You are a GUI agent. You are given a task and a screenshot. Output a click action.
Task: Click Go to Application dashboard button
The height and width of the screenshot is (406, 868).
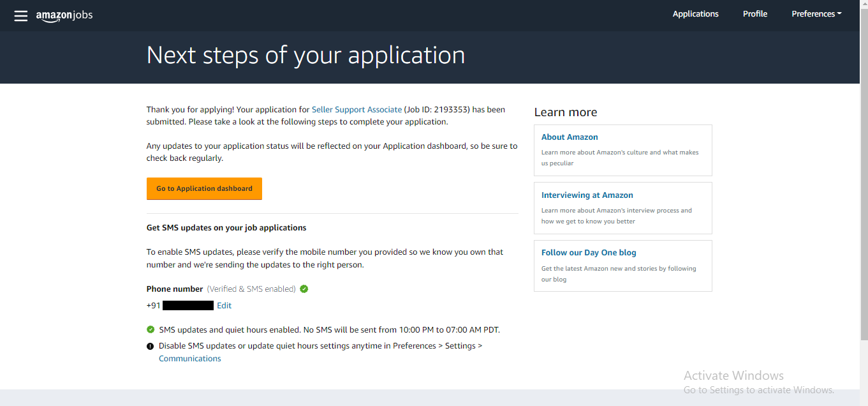point(204,188)
